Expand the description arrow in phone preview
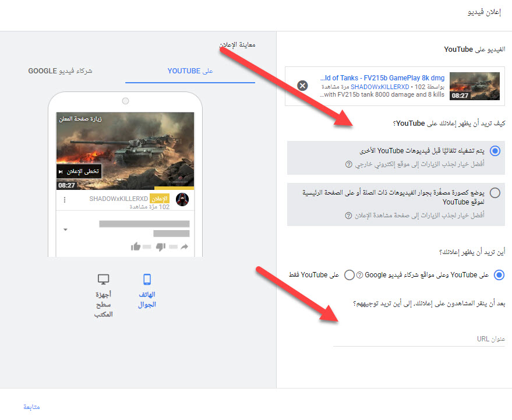Viewport: 512px width, 420px height. [65, 230]
